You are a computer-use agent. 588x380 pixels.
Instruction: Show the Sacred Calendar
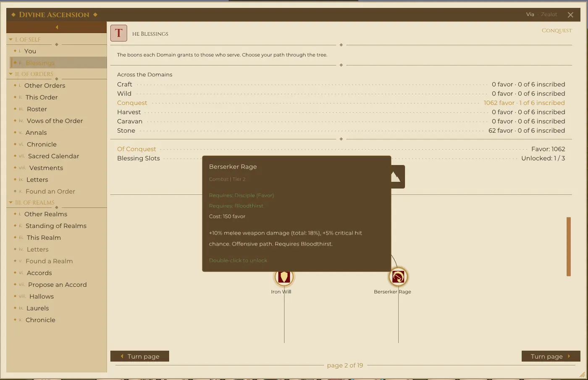58,156
